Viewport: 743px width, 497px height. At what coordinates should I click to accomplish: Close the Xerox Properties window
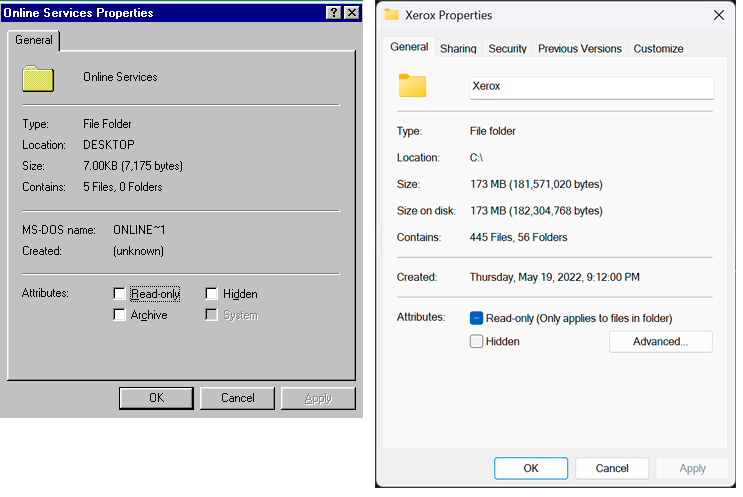719,15
